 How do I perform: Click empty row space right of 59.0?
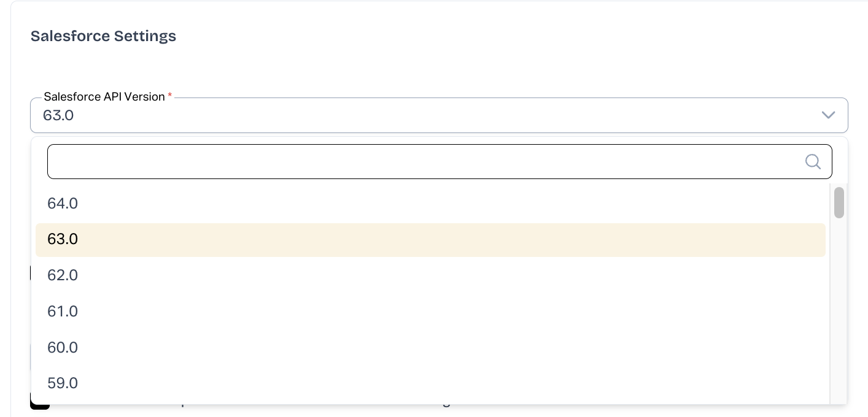click(430, 383)
